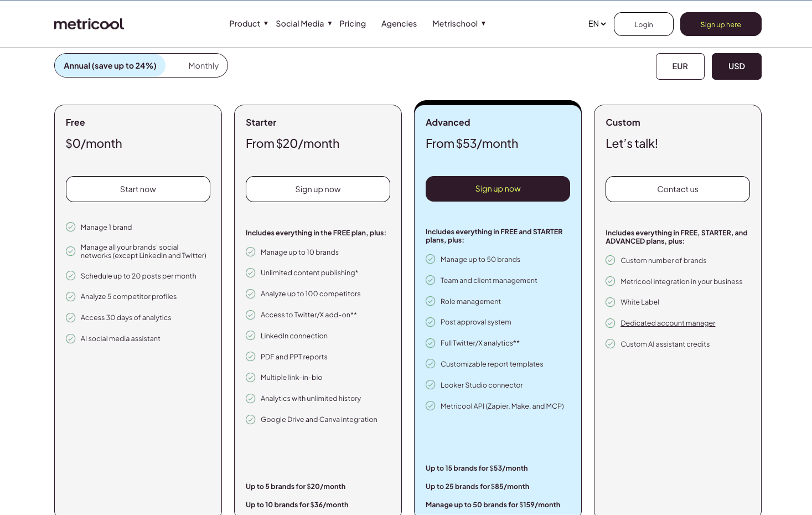This screenshot has height=515, width=812.
Task: Open the EN language selector
Action: (597, 24)
